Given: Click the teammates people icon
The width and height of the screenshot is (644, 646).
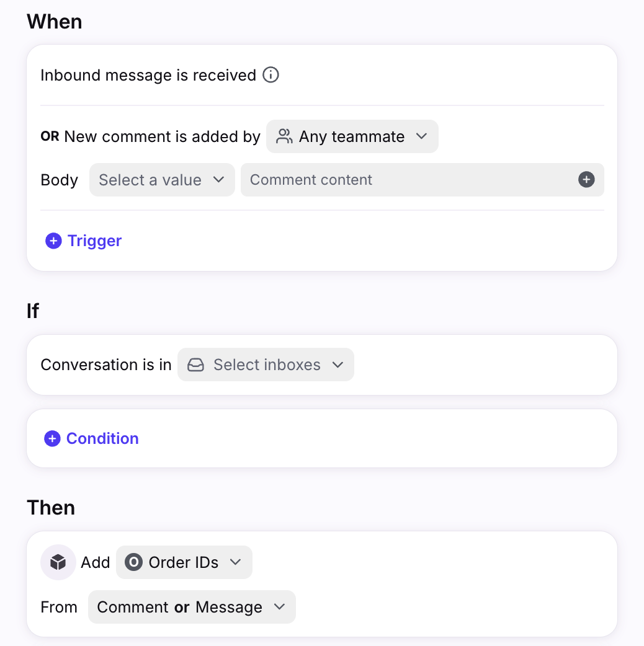Looking at the screenshot, I should [284, 136].
